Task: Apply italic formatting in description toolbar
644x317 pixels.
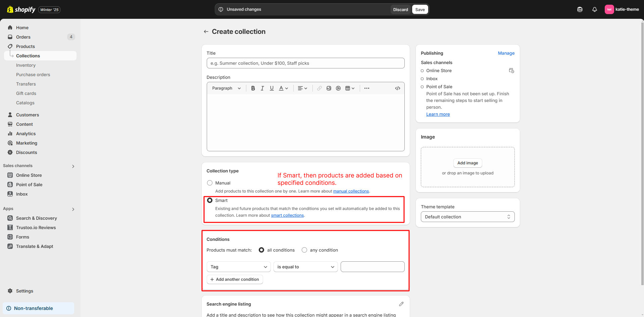Action: tap(262, 88)
